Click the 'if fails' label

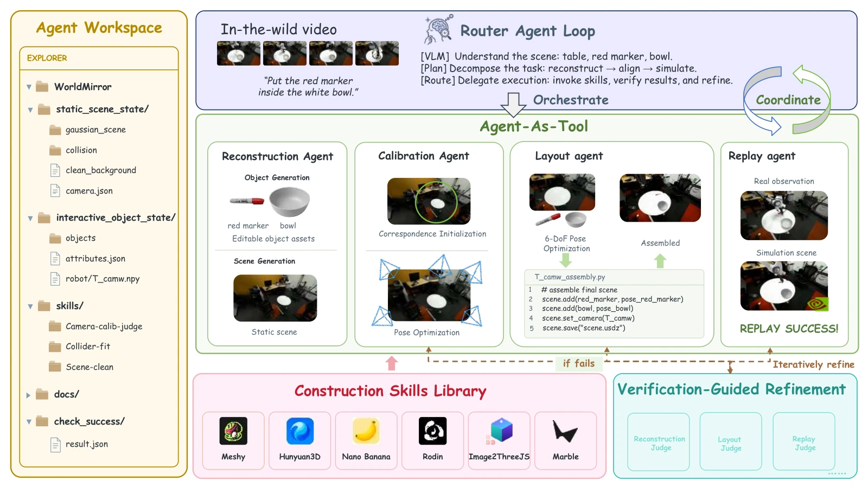[579, 363]
